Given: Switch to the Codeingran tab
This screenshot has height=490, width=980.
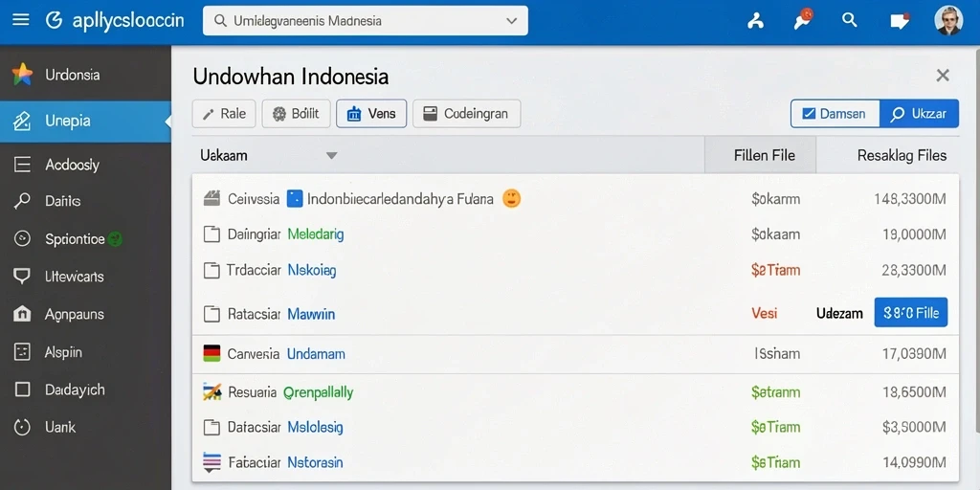Looking at the screenshot, I should (x=466, y=114).
